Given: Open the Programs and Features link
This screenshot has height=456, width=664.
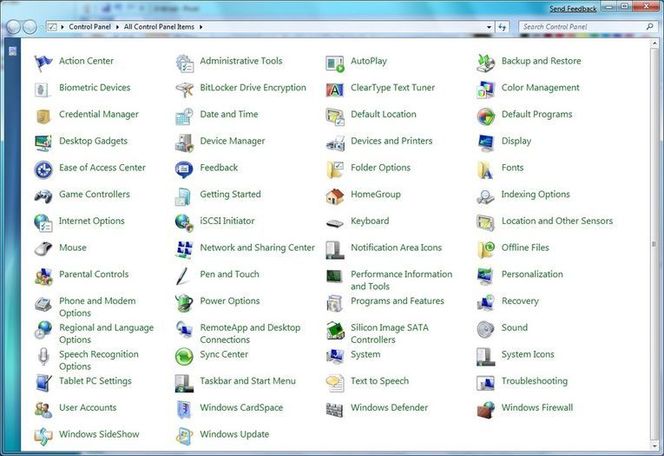Looking at the screenshot, I should pos(397,301).
